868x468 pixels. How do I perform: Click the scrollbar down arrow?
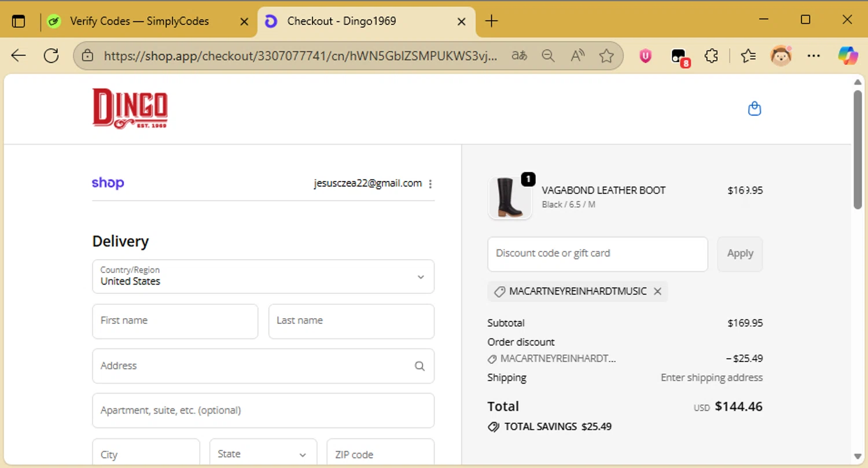(x=858, y=456)
